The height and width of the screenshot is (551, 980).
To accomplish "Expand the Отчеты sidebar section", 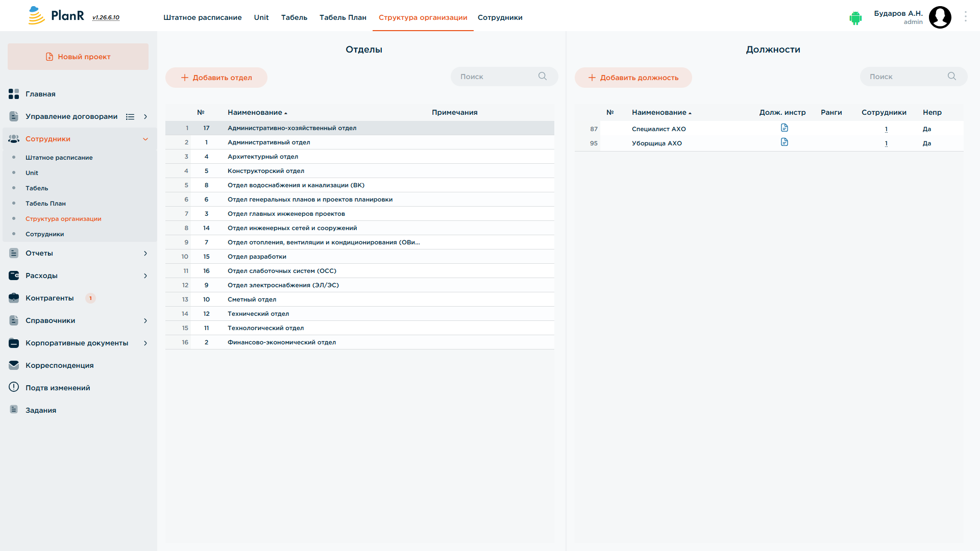I will click(145, 254).
